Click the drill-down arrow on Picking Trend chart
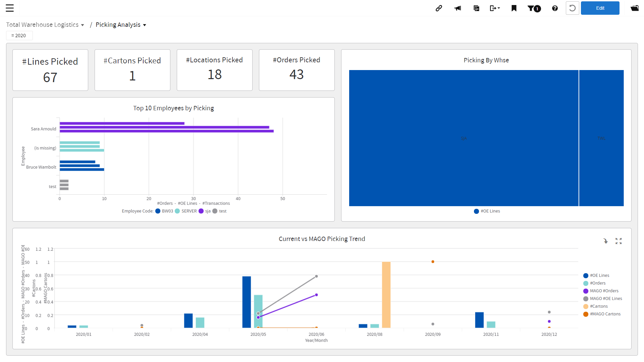This screenshot has height=362, width=644. [605, 241]
